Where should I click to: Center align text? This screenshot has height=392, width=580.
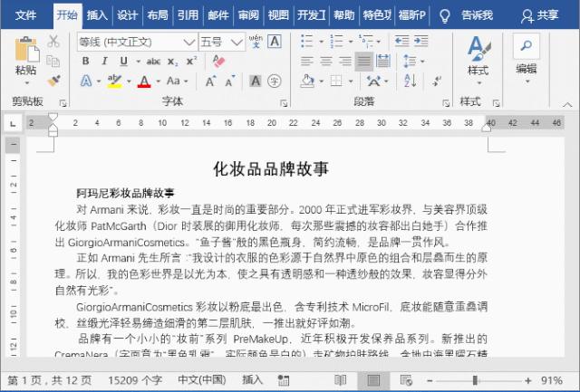click(x=326, y=62)
